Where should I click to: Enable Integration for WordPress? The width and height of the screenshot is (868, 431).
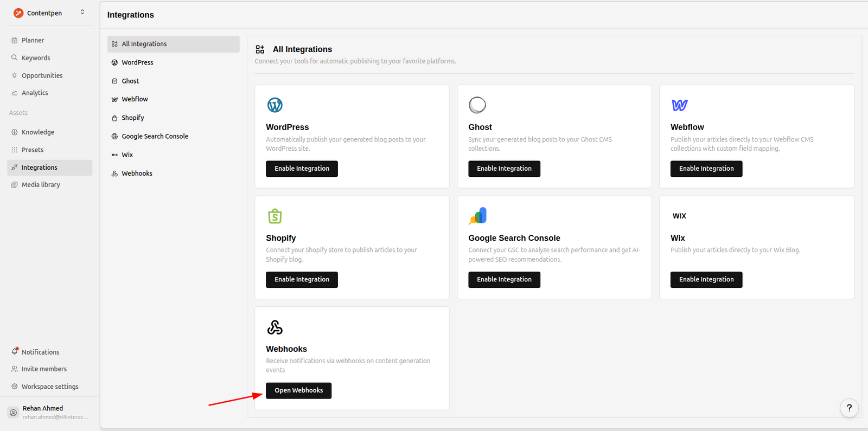tap(302, 169)
